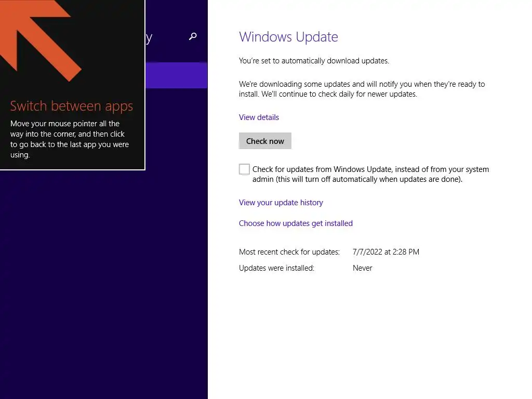Click the Never value for updates installed
The image size is (532, 399).
click(x=362, y=268)
